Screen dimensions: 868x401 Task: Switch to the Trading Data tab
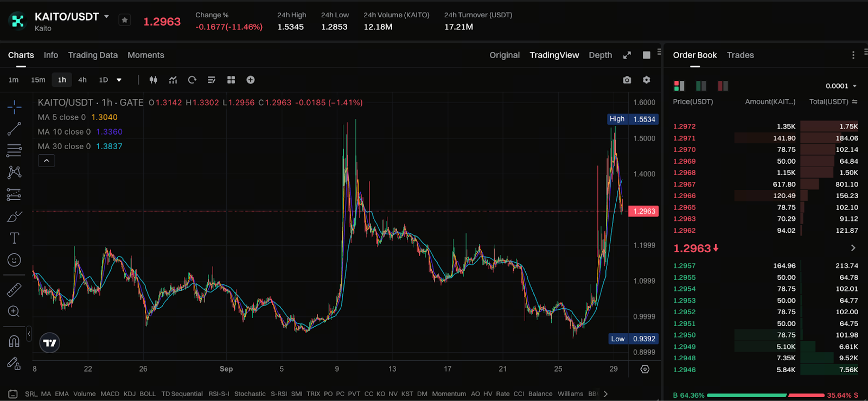(x=93, y=55)
